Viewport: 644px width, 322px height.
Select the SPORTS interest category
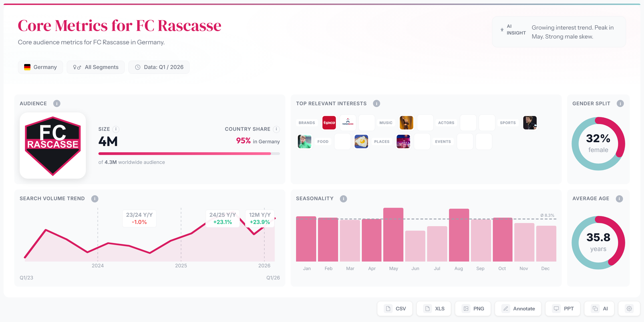pos(508,123)
